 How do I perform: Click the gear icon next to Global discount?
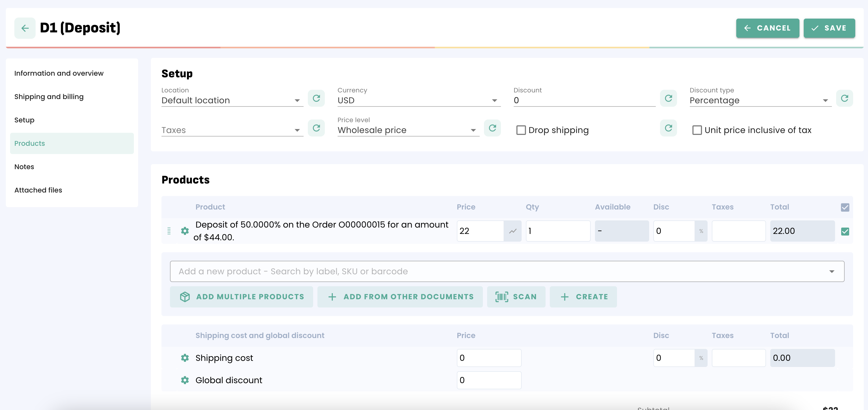pos(185,380)
